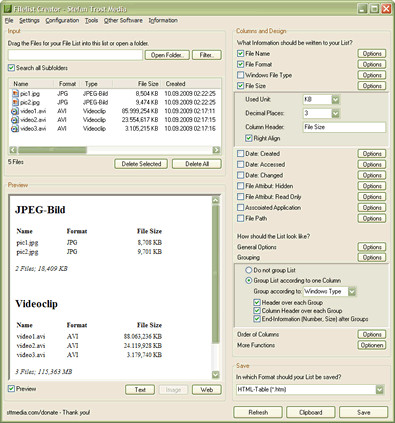Image resolution: width=395 pixels, height=423 pixels.
Task: Open the Used Unit KB dropdown
Action: pyautogui.click(x=335, y=99)
